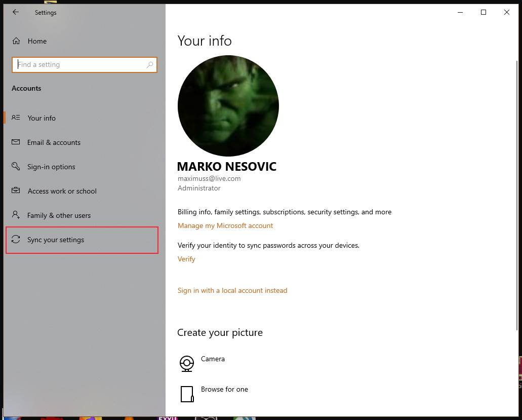Click the Browse for one file icon

tap(187, 394)
